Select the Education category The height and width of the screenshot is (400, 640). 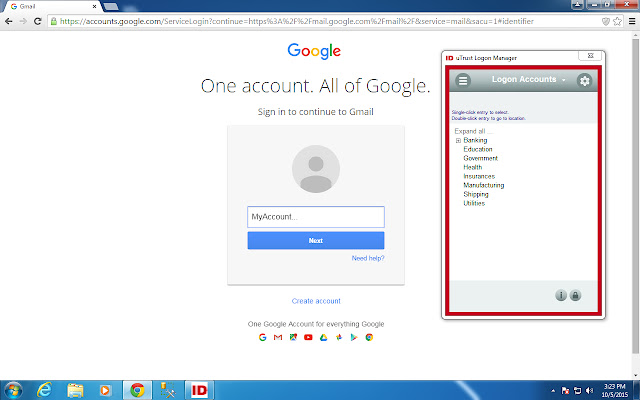tap(478, 149)
